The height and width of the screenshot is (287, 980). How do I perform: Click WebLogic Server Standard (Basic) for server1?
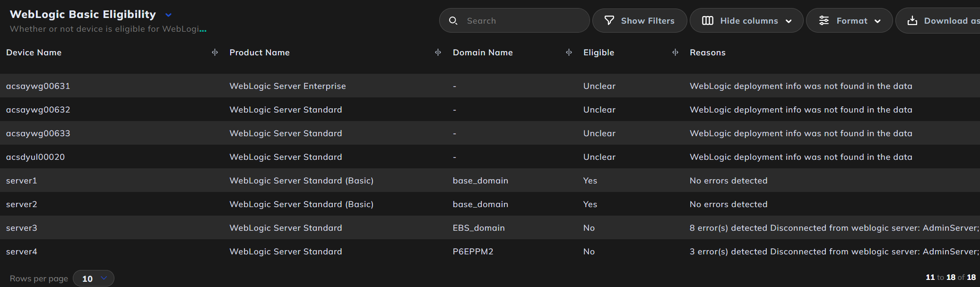301,181
